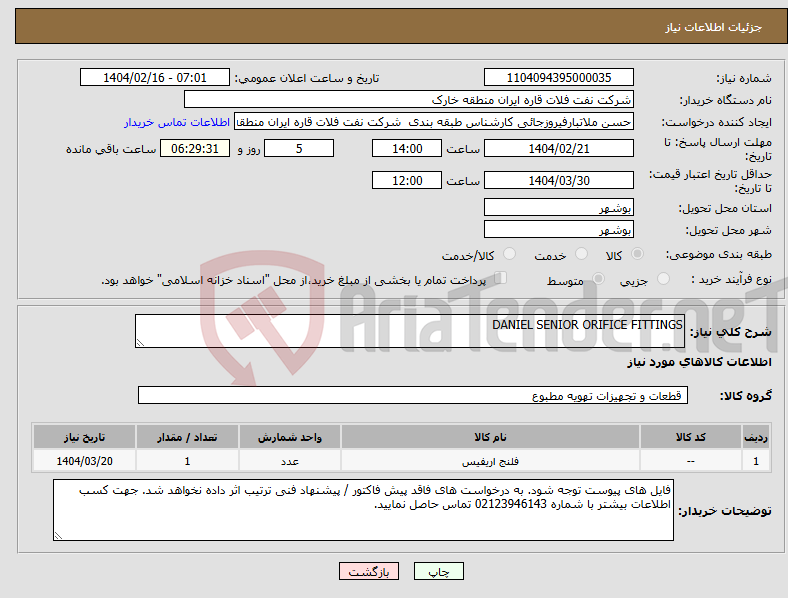Image resolution: width=788 pixels, height=598 pixels.
Task: Click the تاریخ نیاز column header
Action: [x=84, y=437]
